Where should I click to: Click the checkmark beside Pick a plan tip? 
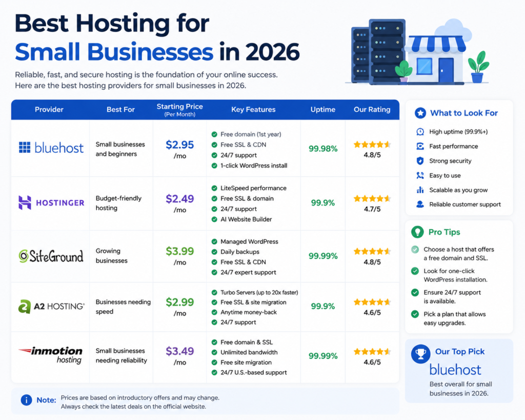[x=415, y=314]
